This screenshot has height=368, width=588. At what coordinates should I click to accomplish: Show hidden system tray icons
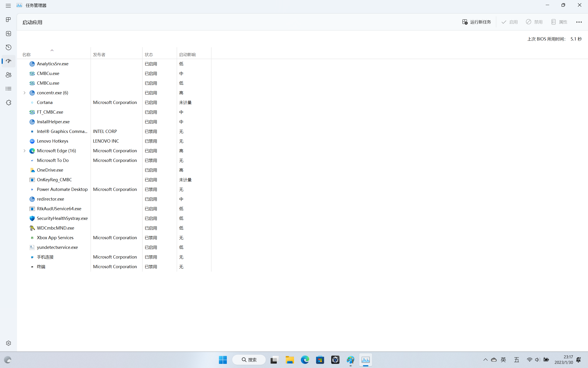tap(486, 360)
